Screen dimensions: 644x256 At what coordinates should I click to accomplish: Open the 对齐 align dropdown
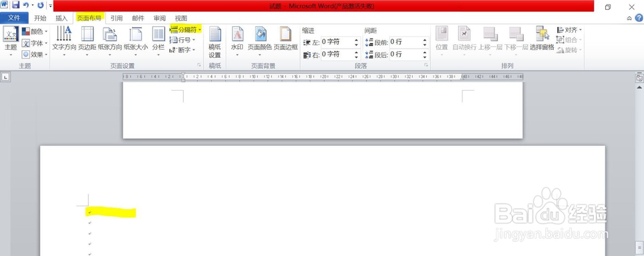coord(569,30)
